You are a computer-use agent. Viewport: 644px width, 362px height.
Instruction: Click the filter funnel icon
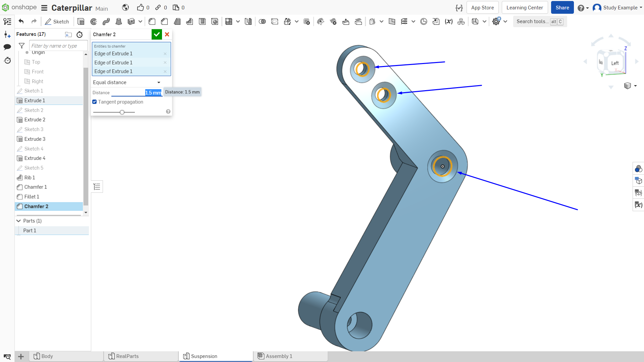pyautogui.click(x=22, y=46)
